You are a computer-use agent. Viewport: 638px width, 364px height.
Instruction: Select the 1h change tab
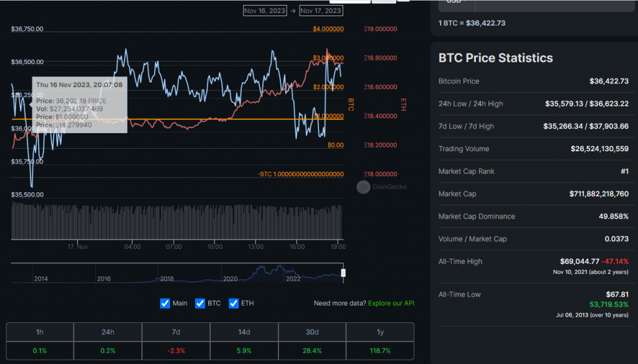click(40, 332)
